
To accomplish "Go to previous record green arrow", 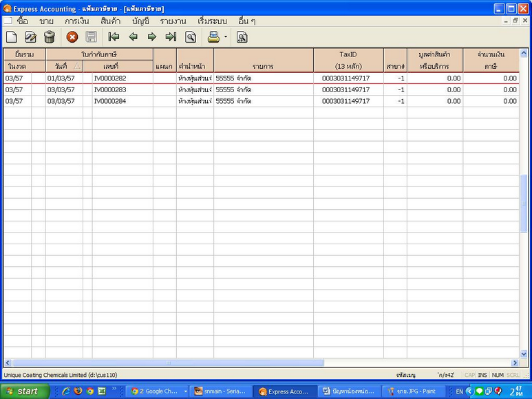I will pos(133,37).
